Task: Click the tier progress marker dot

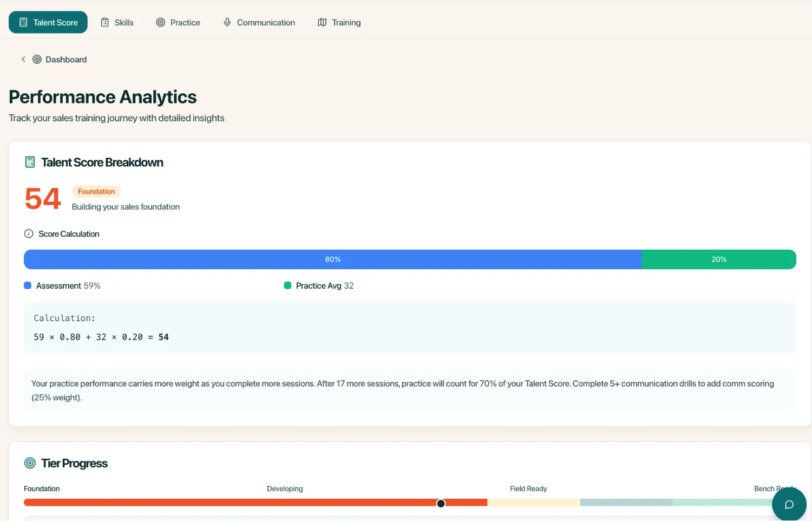Action: tap(441, 504)
